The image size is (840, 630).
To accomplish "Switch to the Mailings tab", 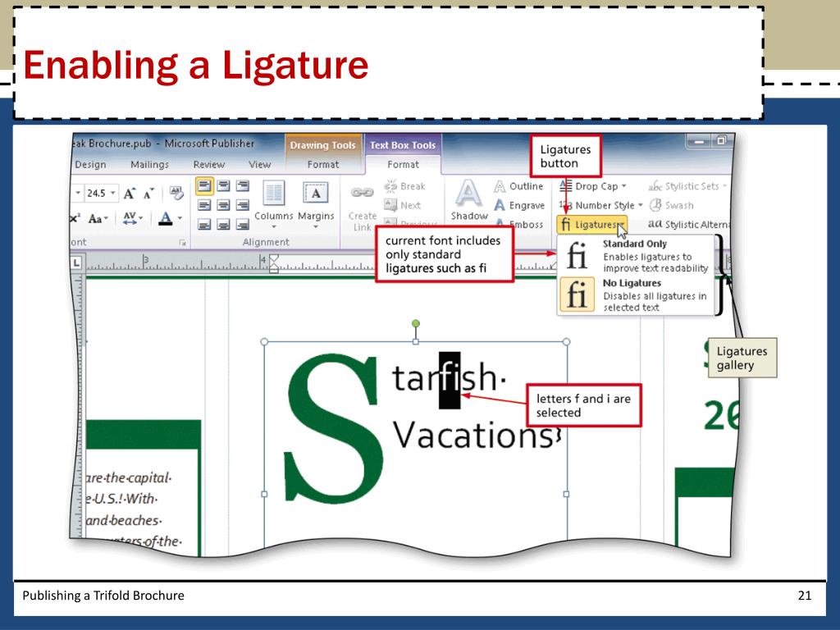I will [x=149, y=164].
